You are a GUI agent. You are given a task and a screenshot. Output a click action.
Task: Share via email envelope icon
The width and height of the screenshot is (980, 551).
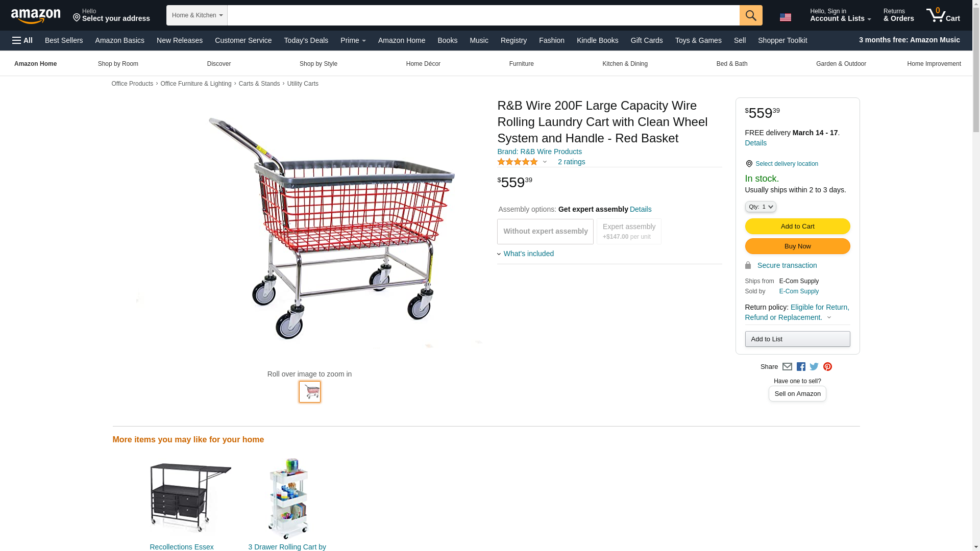pos(787,367)
